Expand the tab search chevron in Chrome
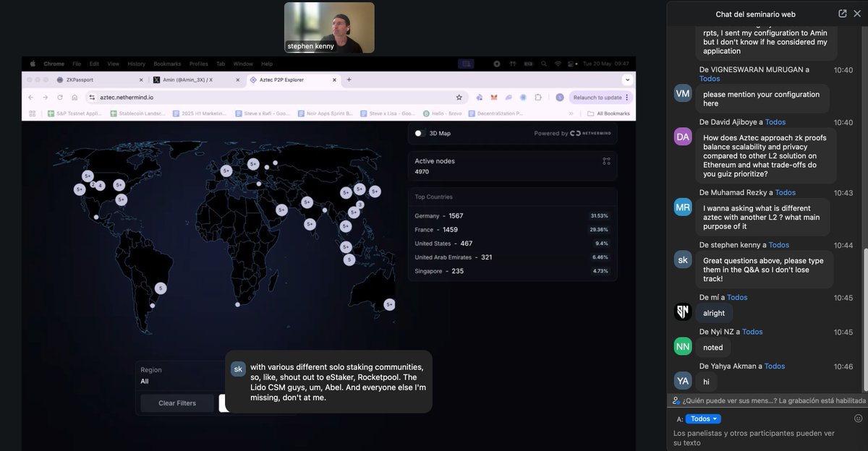Image resolution: width=868 pixels, height=451 pixels. coord(628,80)
